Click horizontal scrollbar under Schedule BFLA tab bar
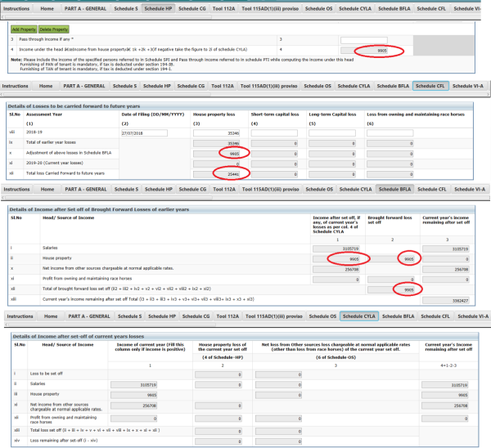The width and height of the screenshot is (491, 448). tap(109, 198)
